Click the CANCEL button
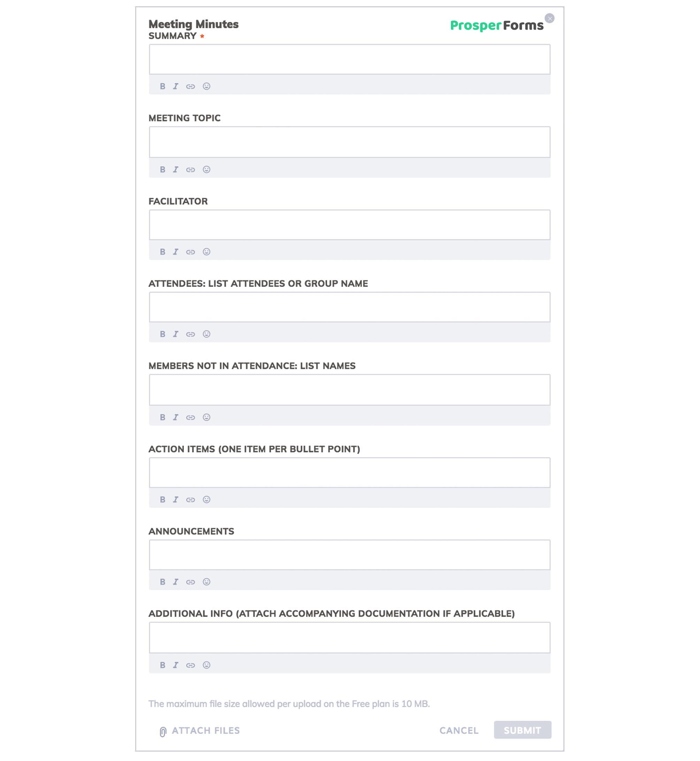The height and width of the screenshot is (761, 700). click(x=459, y=730)
